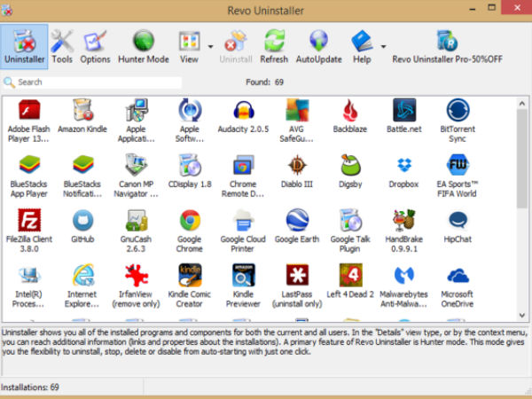Viewport: 532px width, 399px height.
Task: Open the Help toolbar button
Action: (362, 46)
